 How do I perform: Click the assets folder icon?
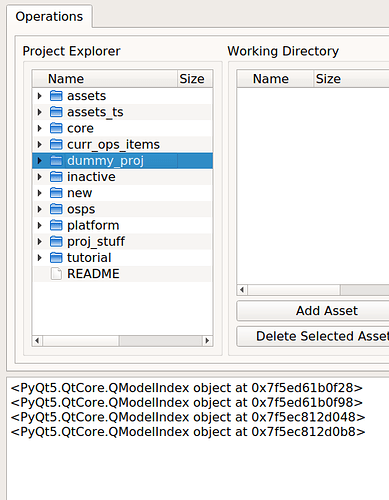pos(56,96)
